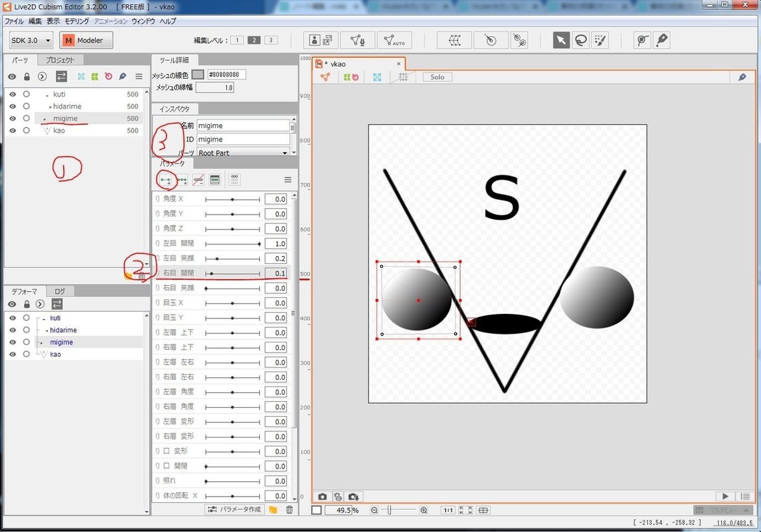The height and width of the screenshot is (532, 761).
Task: Hide the hidarime part via eye icon
Action: pyautogui.click(x=12, y=107)
